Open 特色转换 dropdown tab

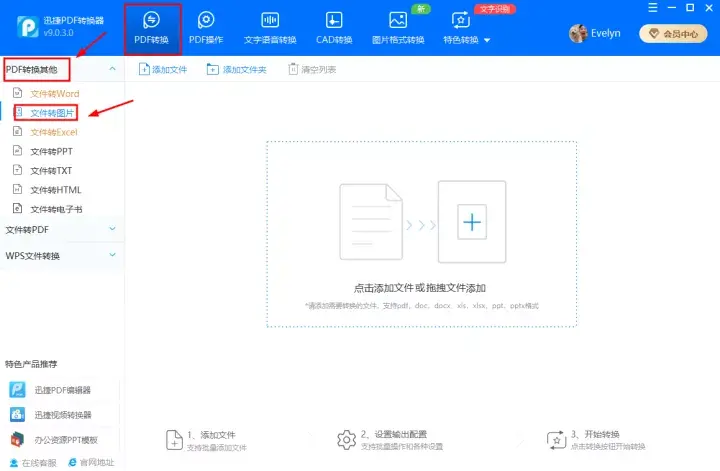466,28
